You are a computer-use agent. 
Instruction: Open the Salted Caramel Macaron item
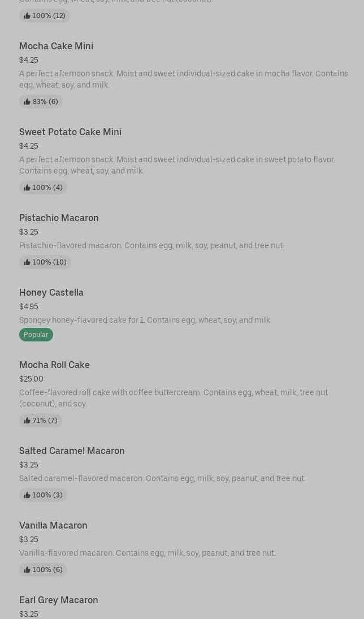click(x=72, y=451)
